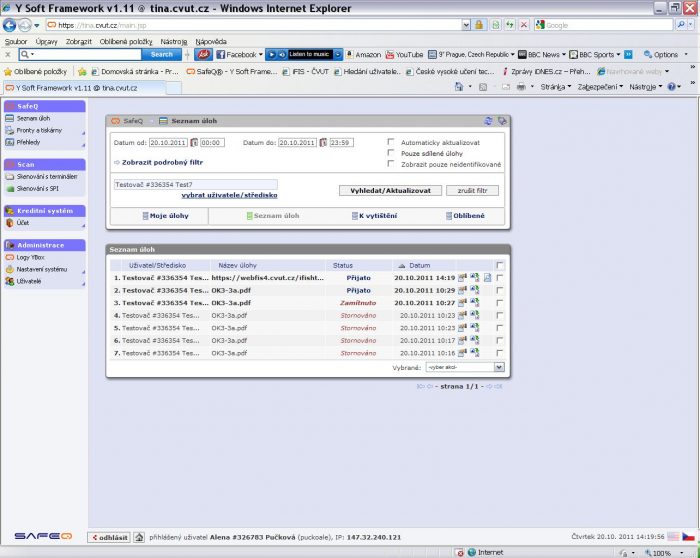The height and width of the screenshot is (558, 700).
Task: Open Fronty a tiskárny sidebar item
Action: [39, 130]
